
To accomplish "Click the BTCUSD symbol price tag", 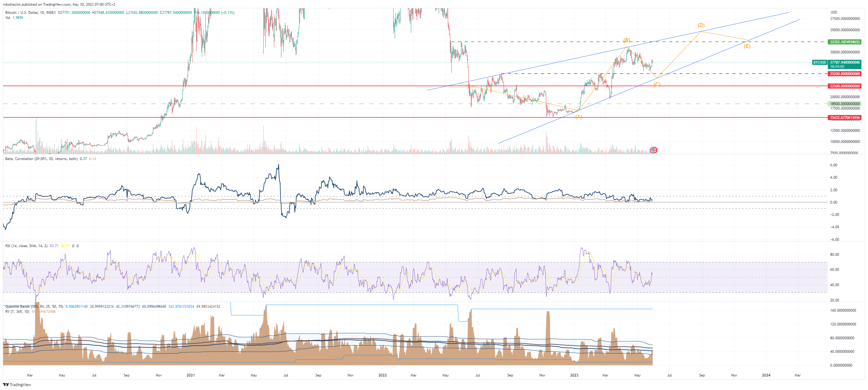I will 819,62.
